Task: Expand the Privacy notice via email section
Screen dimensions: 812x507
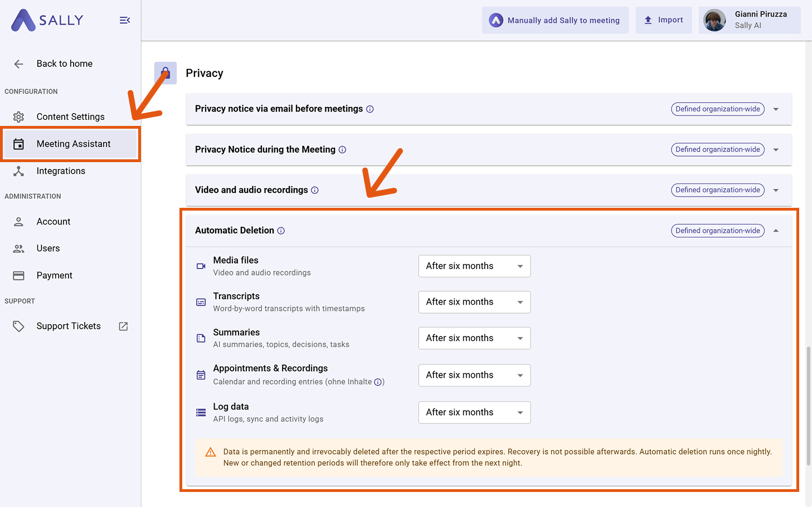Action: 776,109
